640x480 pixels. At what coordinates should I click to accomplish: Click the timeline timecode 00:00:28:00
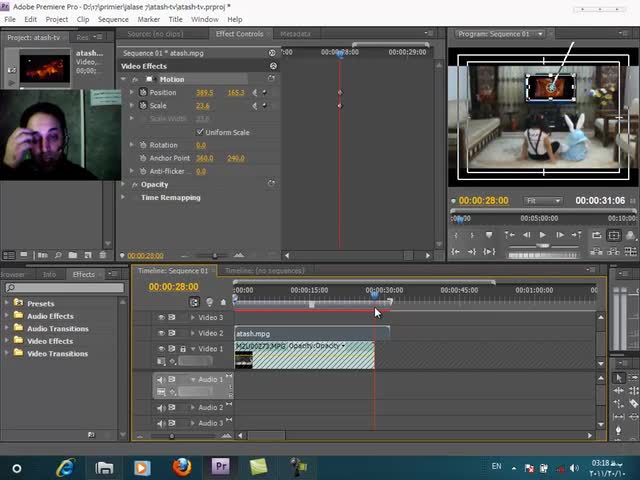pos(173,287)
